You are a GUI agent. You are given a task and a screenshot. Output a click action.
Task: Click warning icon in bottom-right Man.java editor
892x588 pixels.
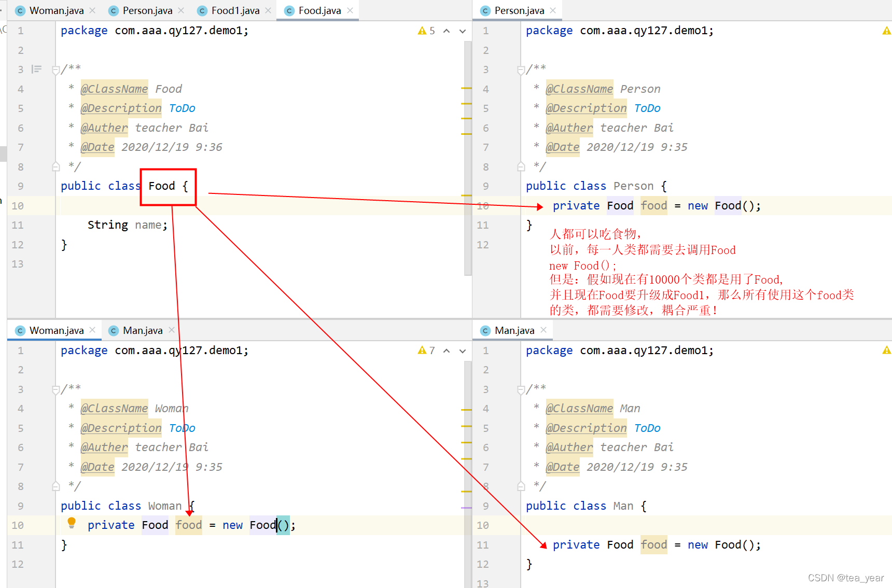(887, 351)
